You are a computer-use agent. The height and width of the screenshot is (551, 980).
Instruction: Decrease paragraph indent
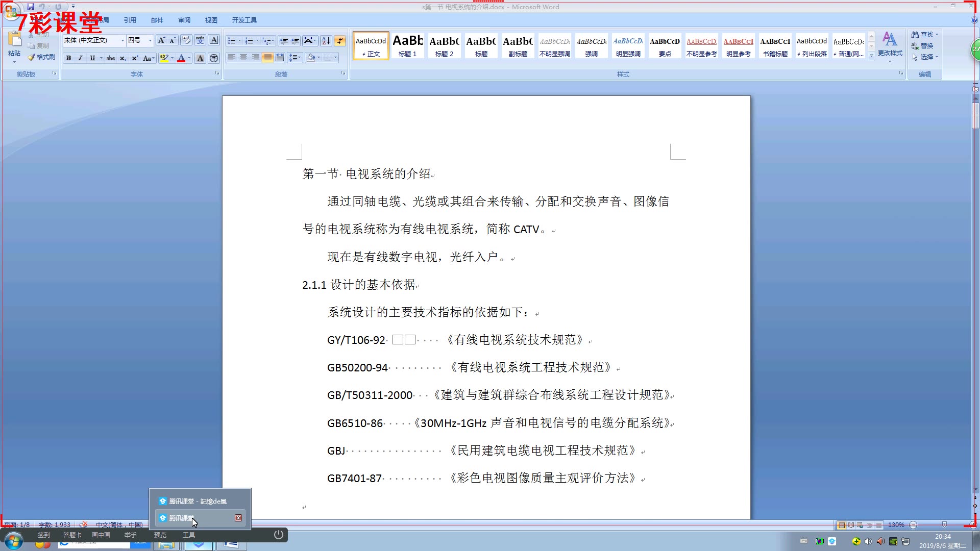click(x=284, y=40)
